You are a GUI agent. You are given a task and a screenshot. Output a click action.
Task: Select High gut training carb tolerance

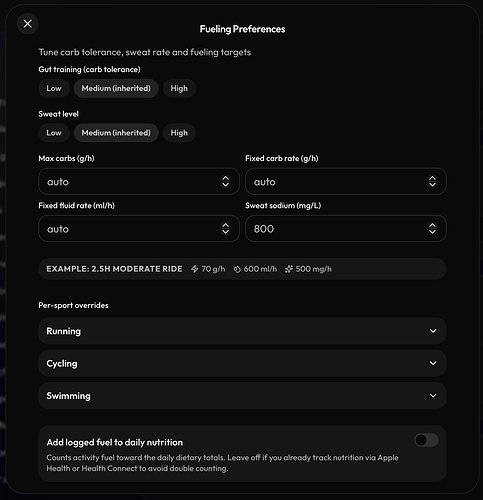[179, 88]
